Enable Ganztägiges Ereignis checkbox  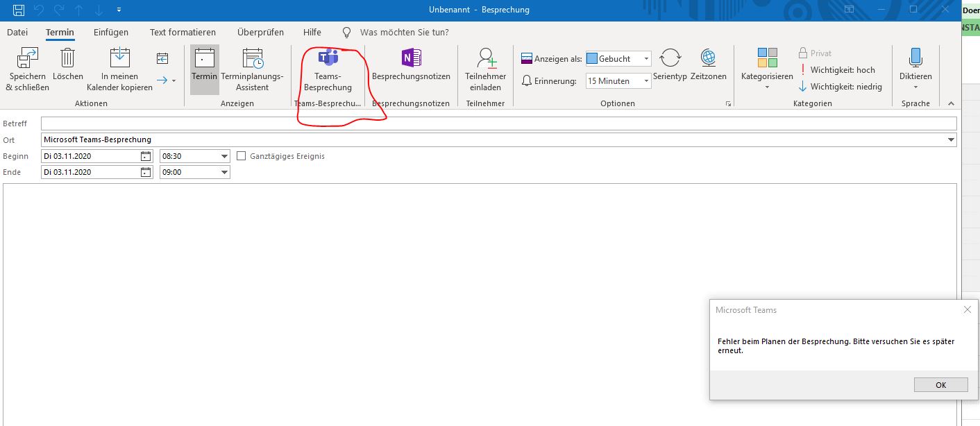pos(242,156)
